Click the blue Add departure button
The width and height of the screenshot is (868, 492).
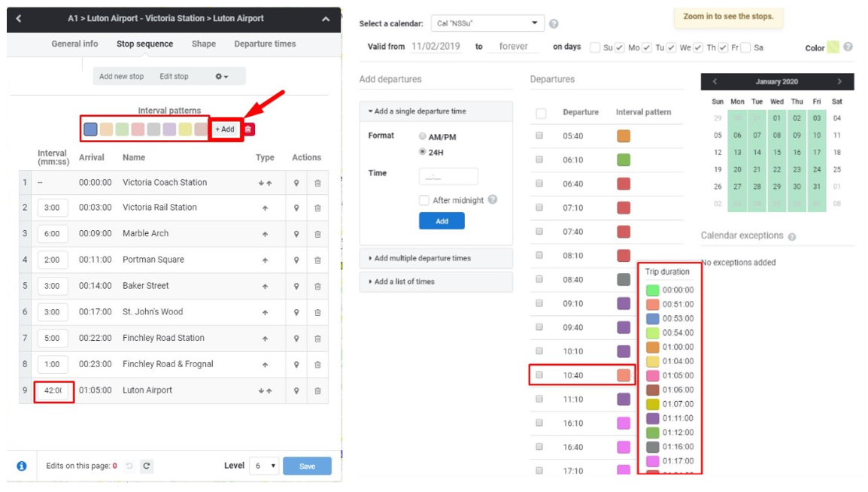click(442, 221)
